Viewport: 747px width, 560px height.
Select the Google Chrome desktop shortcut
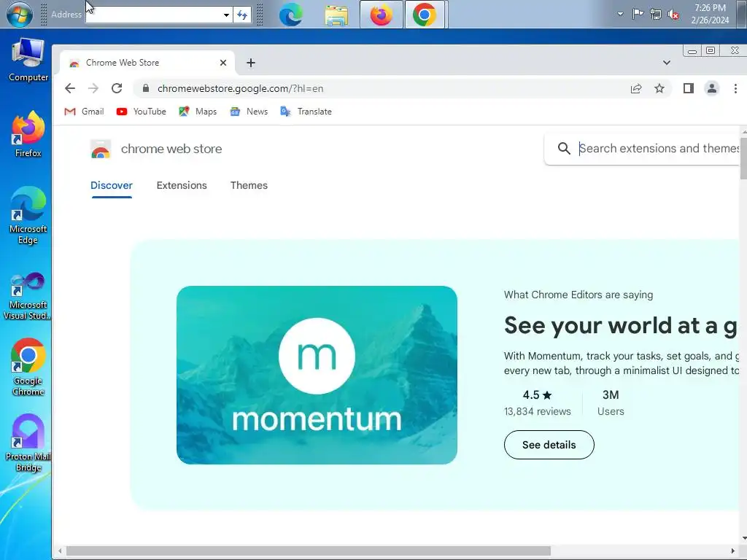[28, 367]
